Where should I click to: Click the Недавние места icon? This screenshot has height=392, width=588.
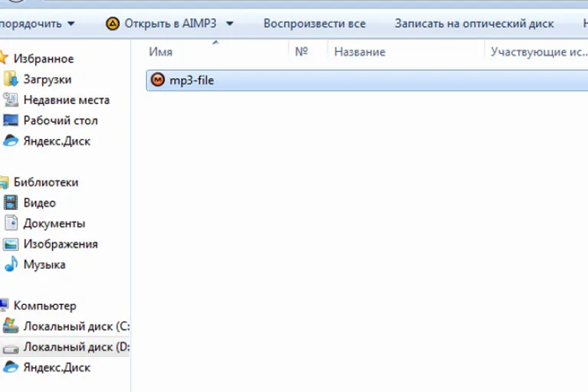11,100
